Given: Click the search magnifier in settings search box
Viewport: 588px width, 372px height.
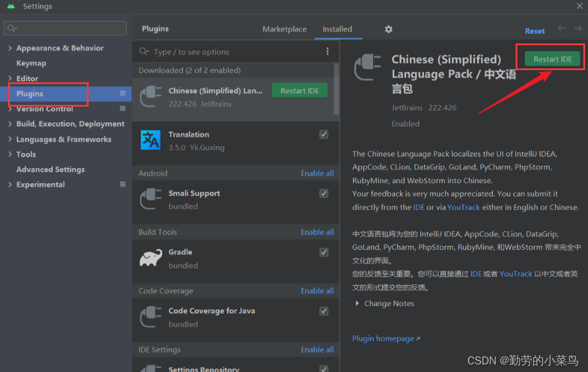Looking at the screenshot, I should (12, 28).
